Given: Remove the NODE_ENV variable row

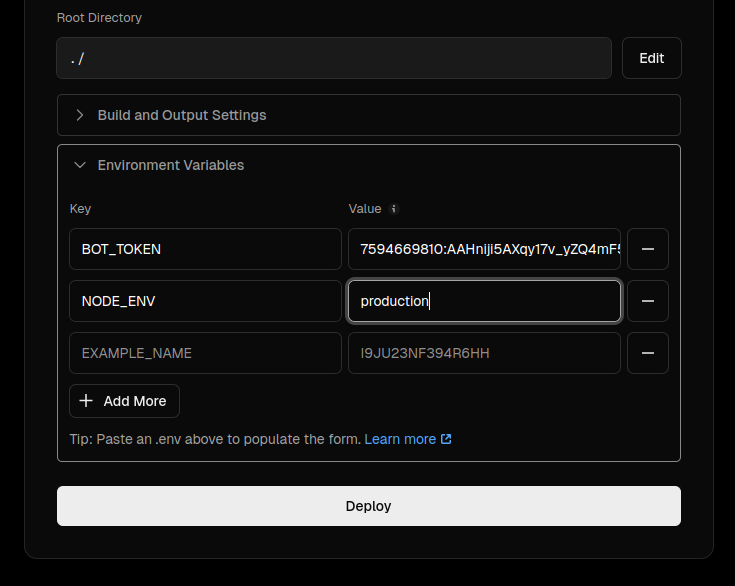Looking at the screenshot, I should click(x=648, y=301).
